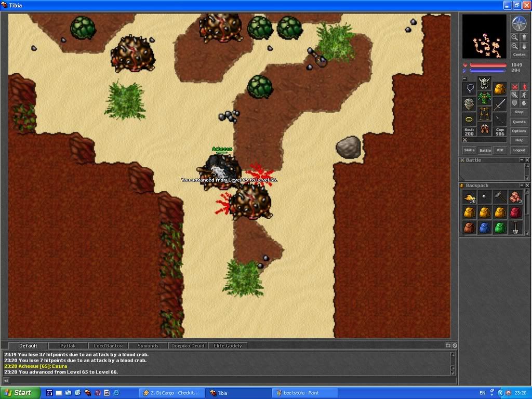The height and width of the screenshot is (399, 532).
Task: Select the green armor slot
Action: coord(485,98)
